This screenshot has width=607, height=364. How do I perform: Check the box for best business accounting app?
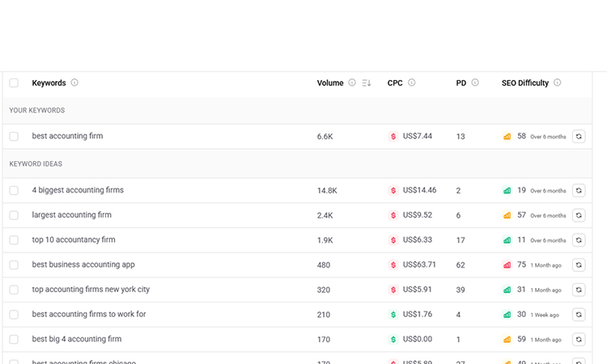tap(14, 265)
